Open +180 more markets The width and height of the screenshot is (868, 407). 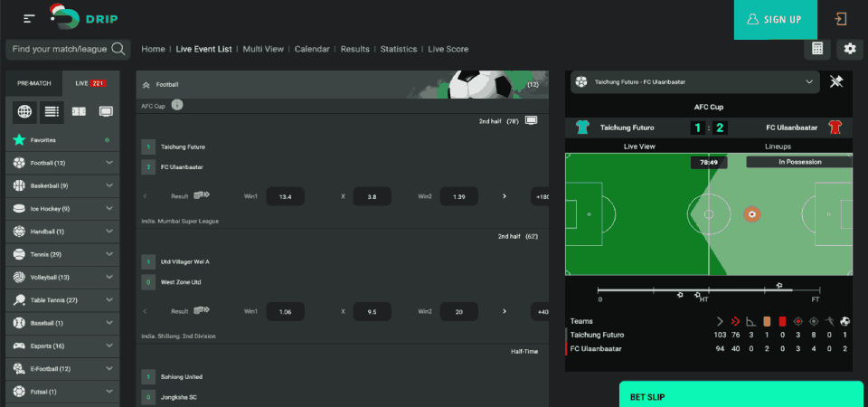539,196
